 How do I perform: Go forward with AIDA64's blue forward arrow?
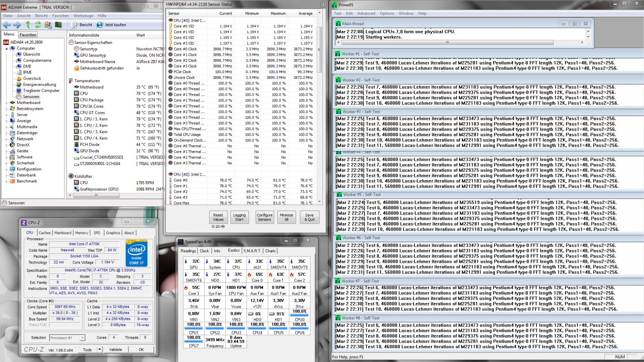coord(17,25)
